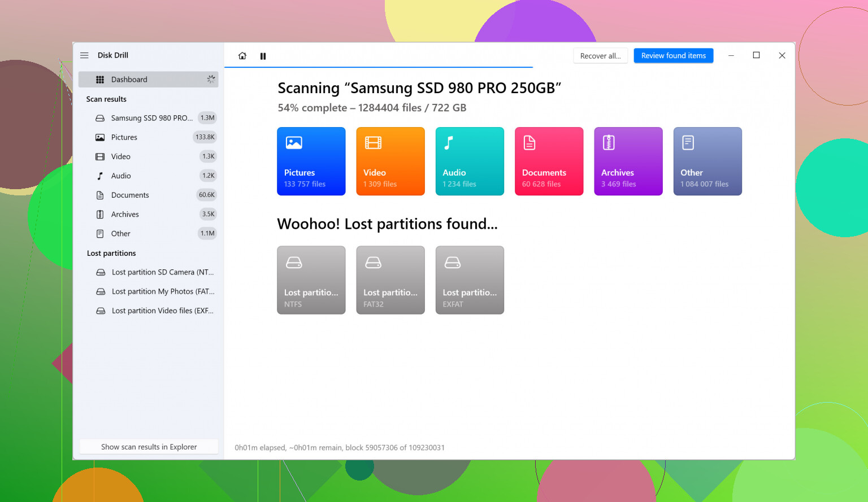Click the home icon in toolbar

pyautogui.click(x=242, y=56)
